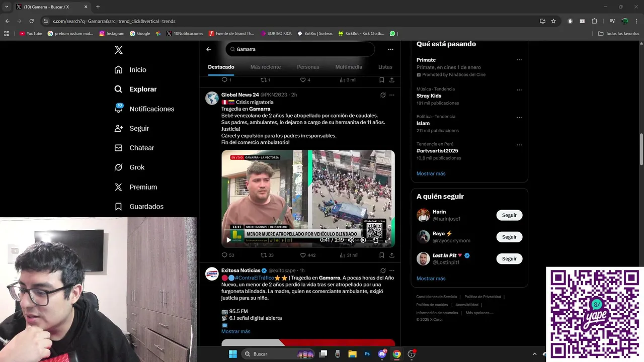
Task: Enable picture-in-picture on the video
Action: (375, 240)
